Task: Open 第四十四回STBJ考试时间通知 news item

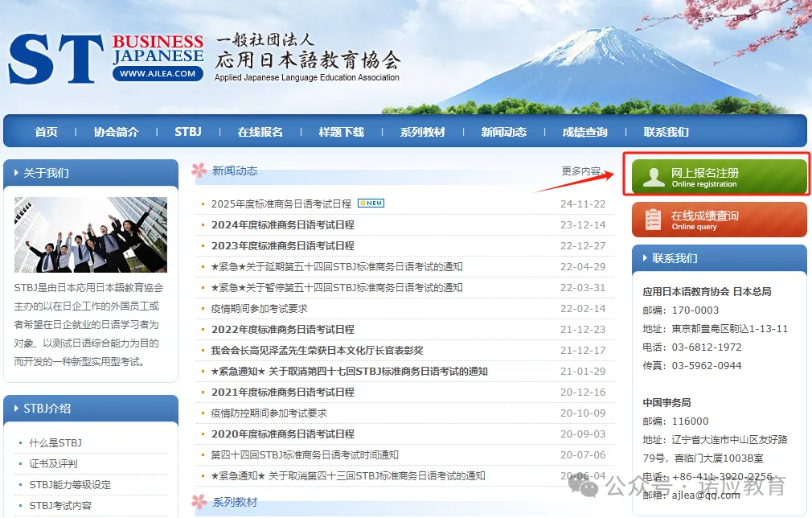Action: click(305, 454)
